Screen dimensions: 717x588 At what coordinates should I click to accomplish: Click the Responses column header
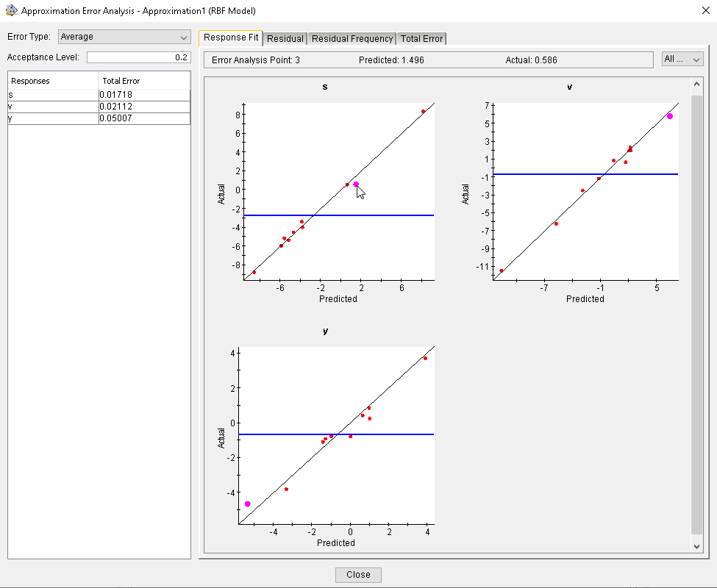53,81
